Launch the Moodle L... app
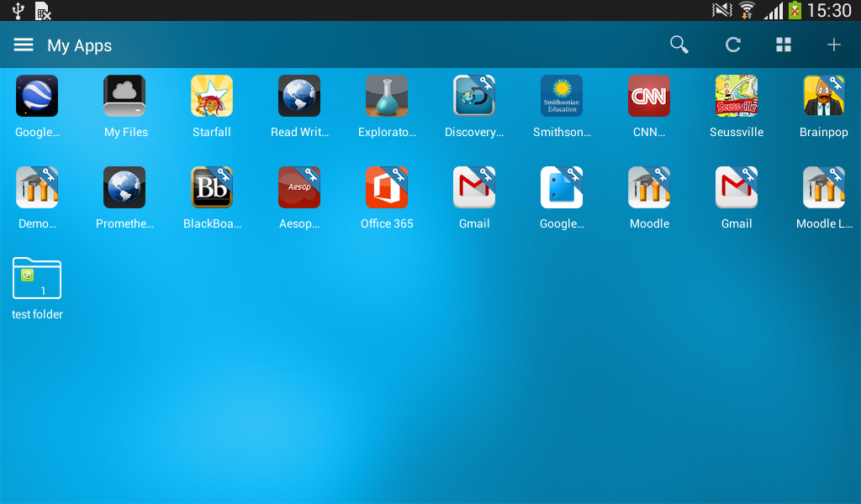 click(824, 187)
